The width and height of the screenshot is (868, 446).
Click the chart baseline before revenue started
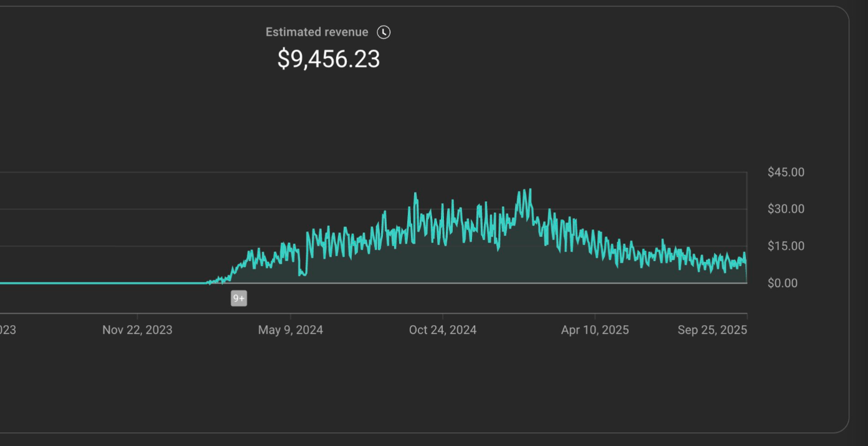pyautogui.click(x=93, y=283)
